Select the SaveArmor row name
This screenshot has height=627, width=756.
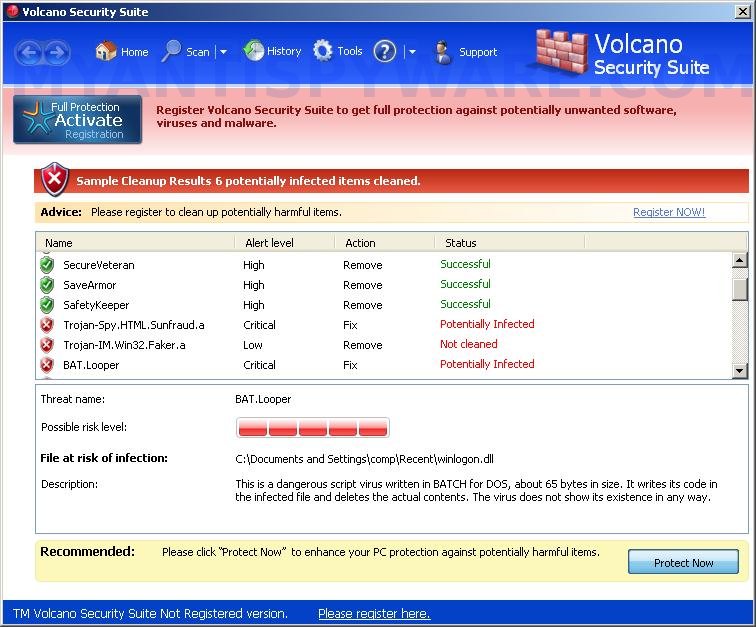tap(90, 285)
